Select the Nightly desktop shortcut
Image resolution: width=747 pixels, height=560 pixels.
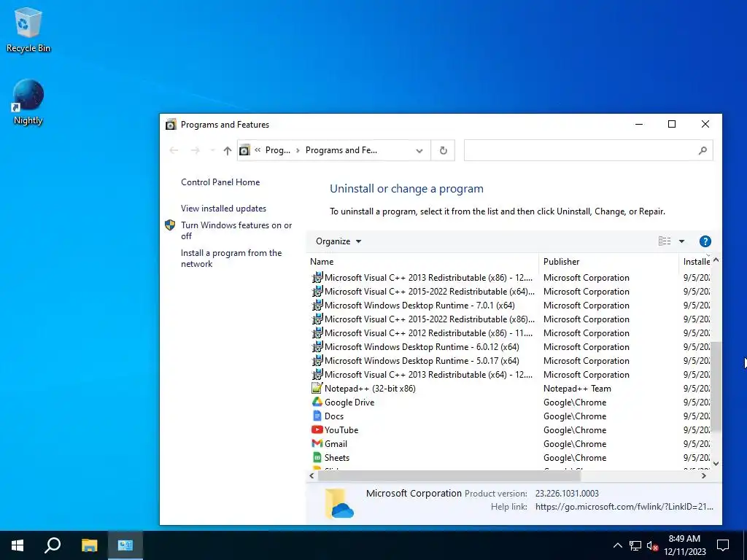[x=28, y=102]
